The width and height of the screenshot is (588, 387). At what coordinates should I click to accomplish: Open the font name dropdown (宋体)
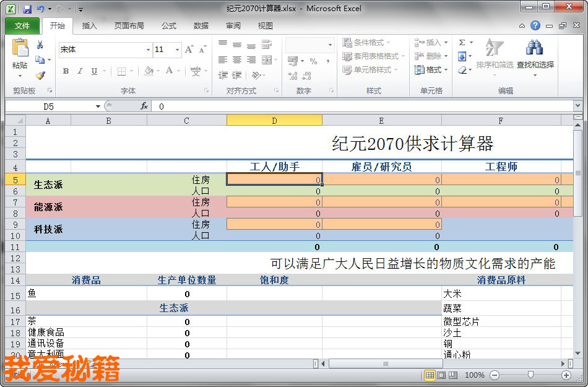tap(148, 50)
